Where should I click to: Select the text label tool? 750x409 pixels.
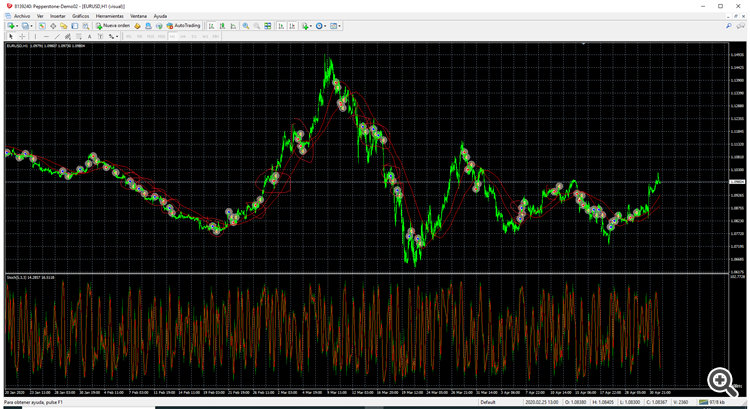(x=89, y=36)
